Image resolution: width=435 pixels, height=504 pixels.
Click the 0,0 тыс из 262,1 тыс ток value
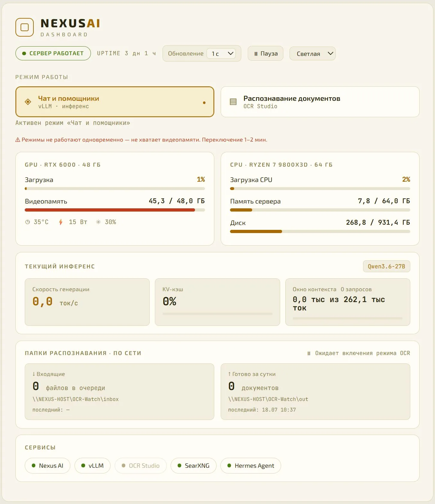pyautogui.click(x=339, y=304)
